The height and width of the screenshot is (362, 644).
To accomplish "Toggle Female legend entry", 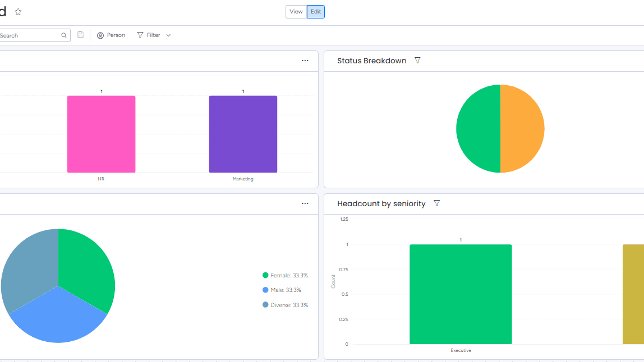I will tap(285, 275).
